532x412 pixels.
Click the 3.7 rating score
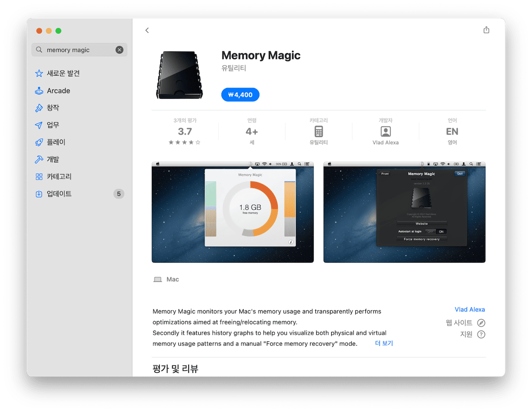(185, 132)
